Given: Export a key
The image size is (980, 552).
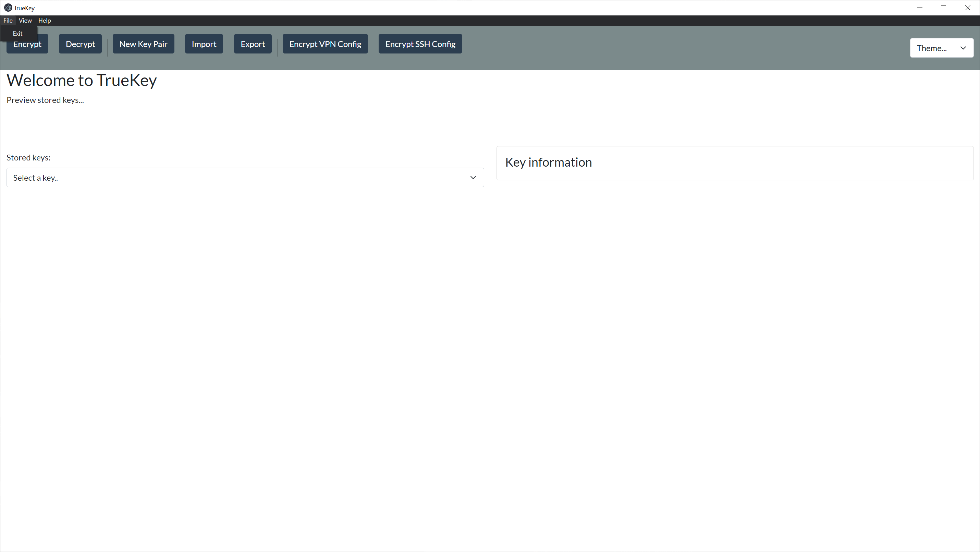Looking at the screenshot, I should (253, 44).
